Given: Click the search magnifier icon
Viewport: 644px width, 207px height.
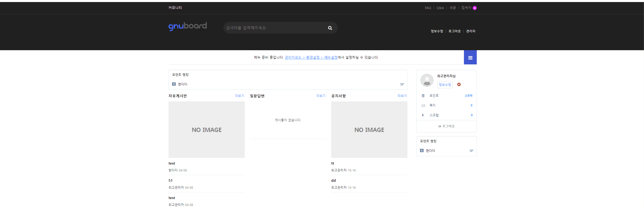Looking at the screenshot, I should (330, 28).
